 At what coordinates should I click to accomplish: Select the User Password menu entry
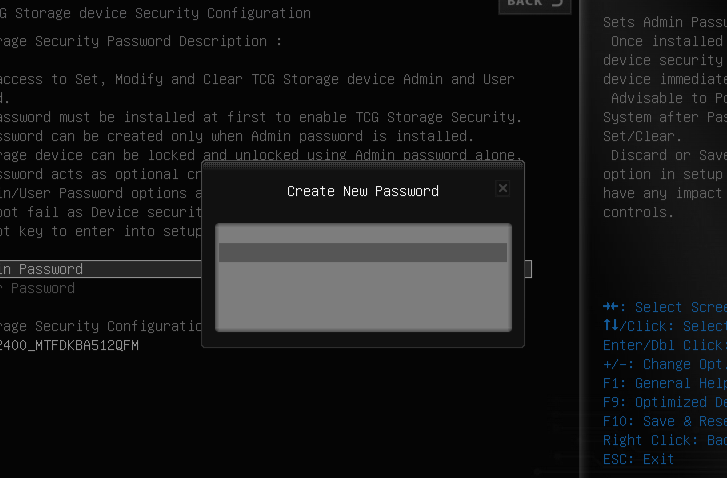coord(38,288)
